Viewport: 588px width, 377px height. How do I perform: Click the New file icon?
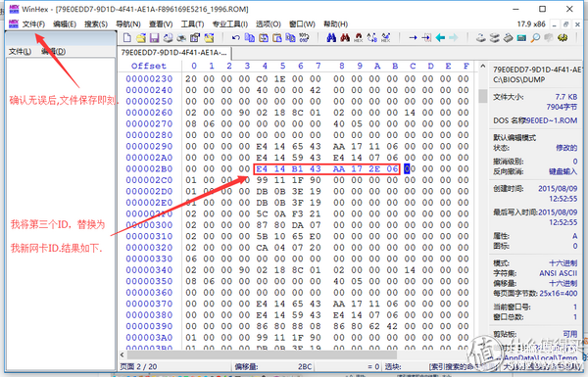coord(127,38)
